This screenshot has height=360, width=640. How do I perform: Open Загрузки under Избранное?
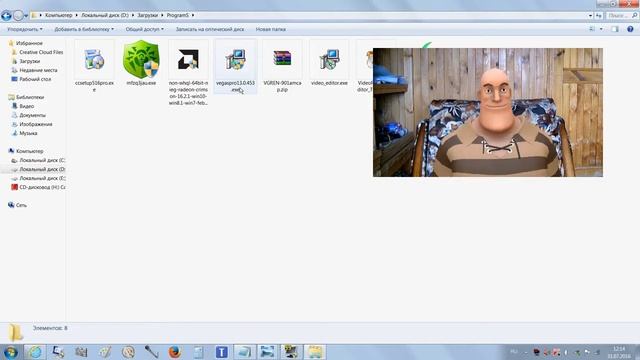click(29, 61)
